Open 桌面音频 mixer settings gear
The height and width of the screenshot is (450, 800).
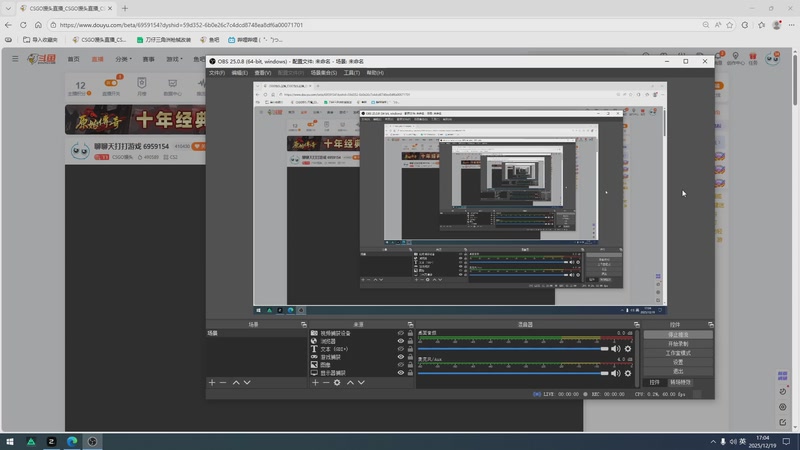click(628, 348)
